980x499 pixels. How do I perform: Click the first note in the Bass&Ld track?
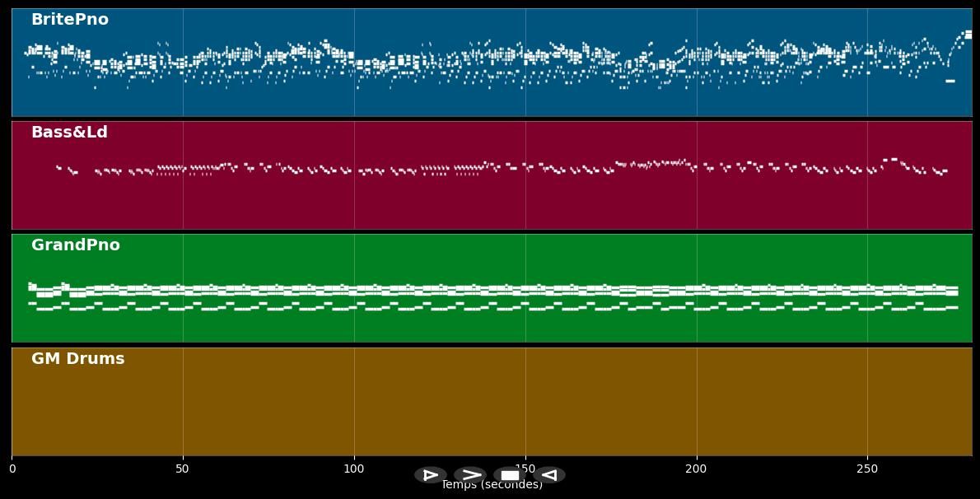coord(58,168)
